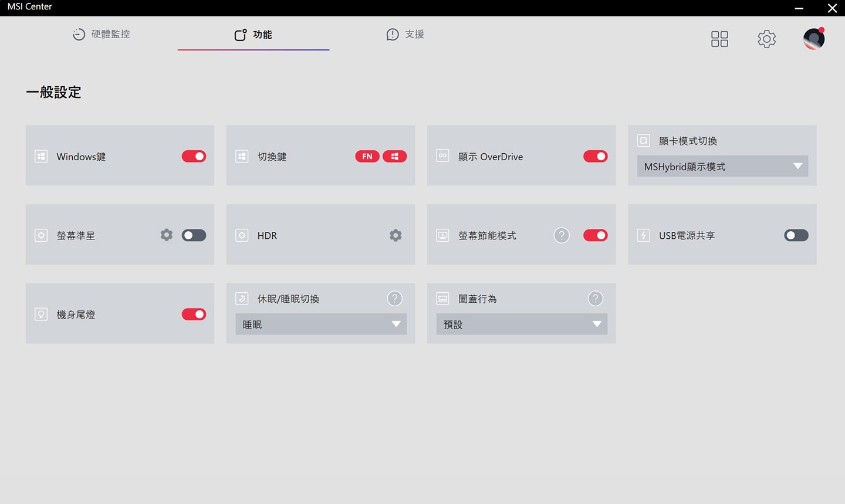Open the 闔蓋行為 dropdown
The image size is (845, 504).
(522, 324)
